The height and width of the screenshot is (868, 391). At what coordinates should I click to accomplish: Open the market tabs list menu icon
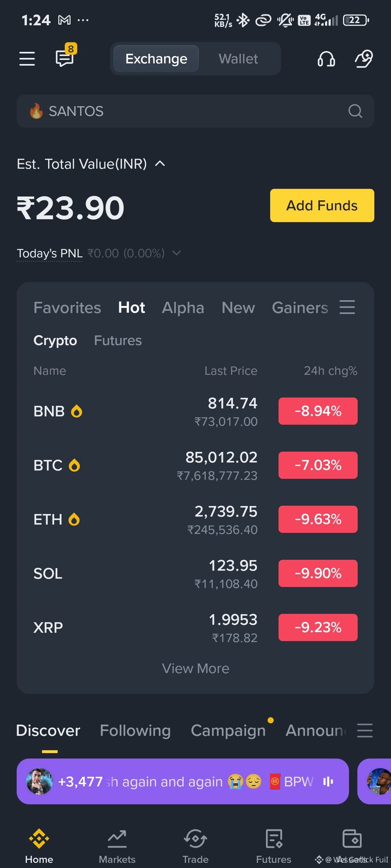point(347,307)
